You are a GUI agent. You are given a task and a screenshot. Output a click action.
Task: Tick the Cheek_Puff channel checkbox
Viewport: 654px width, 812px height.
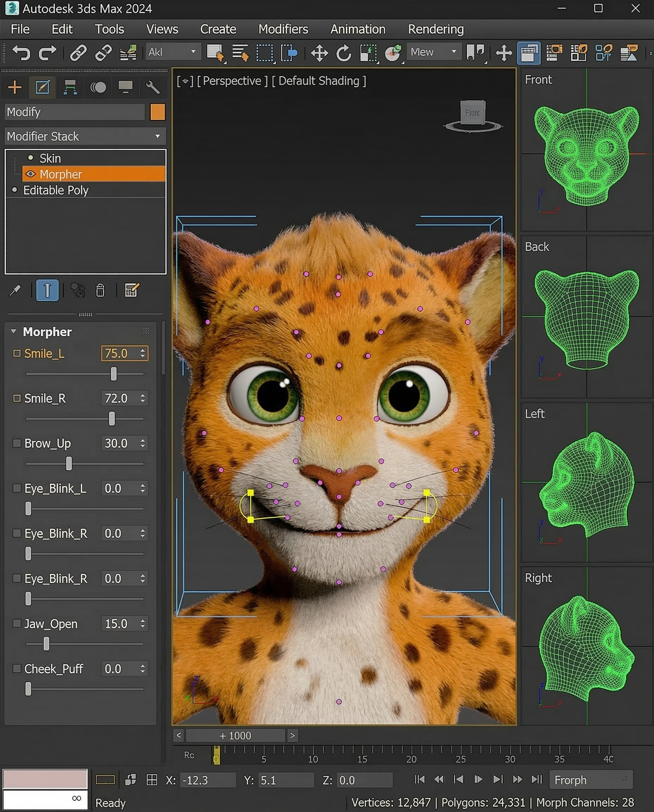[x=17, y=669]
